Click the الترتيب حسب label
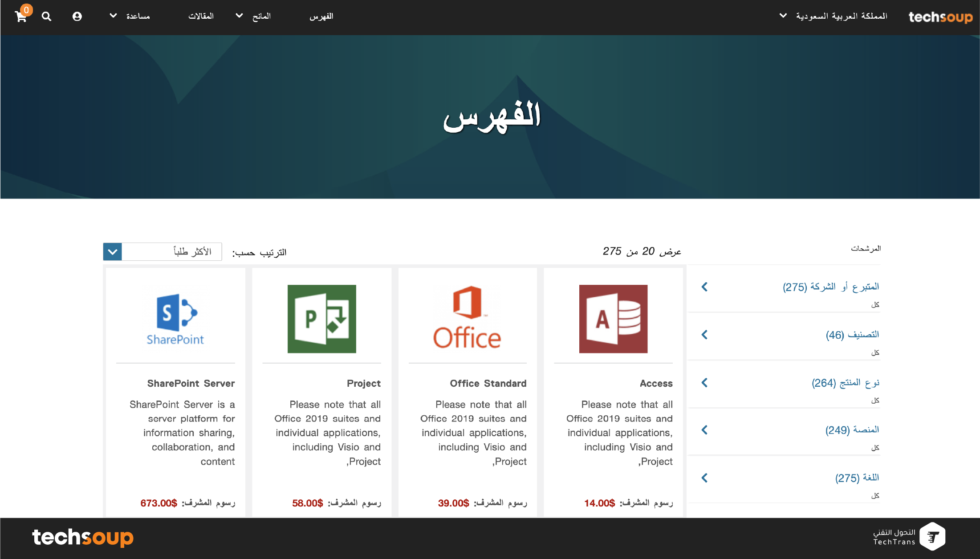Image resolution: width=980 pixels, height=559 pixels. point(259,252)
